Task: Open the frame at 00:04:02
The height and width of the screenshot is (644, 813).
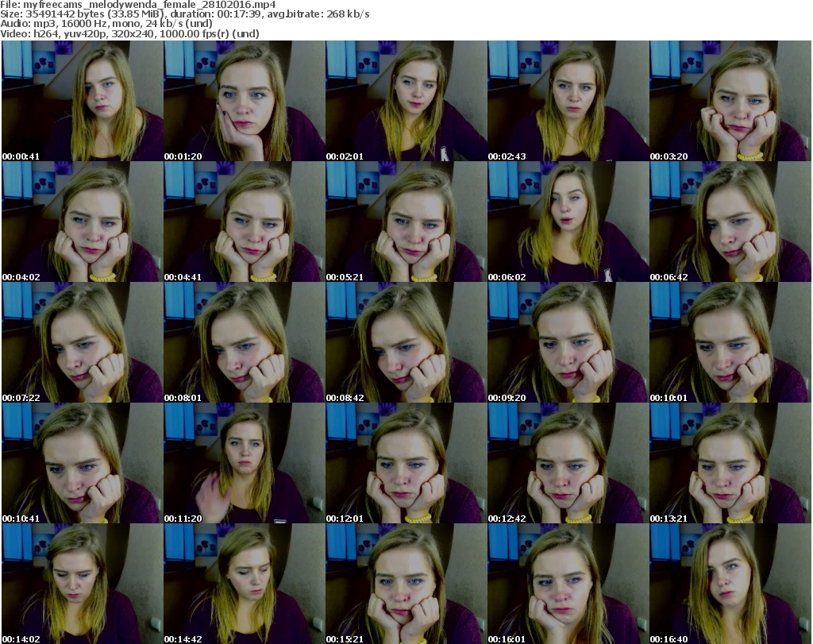Action: [x=83, y=222]
